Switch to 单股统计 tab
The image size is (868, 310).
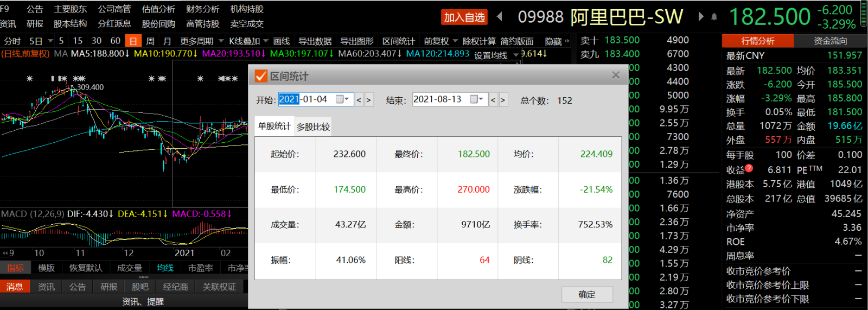275,126
